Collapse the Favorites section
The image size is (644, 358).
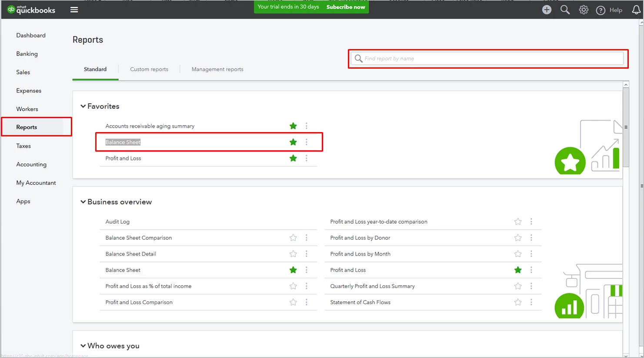83,106
